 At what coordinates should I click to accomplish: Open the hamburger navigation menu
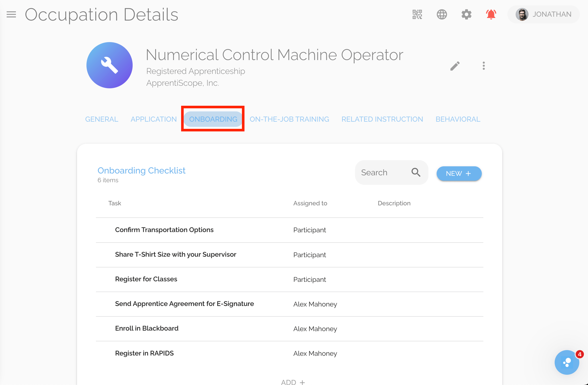tap(11, 15)
